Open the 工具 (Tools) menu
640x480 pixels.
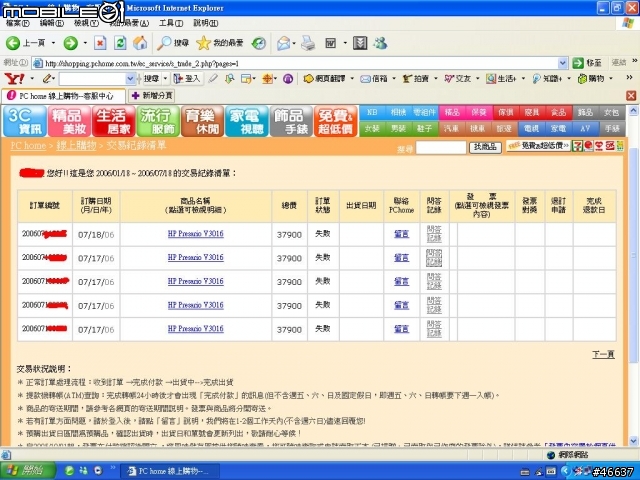point(171,23)
